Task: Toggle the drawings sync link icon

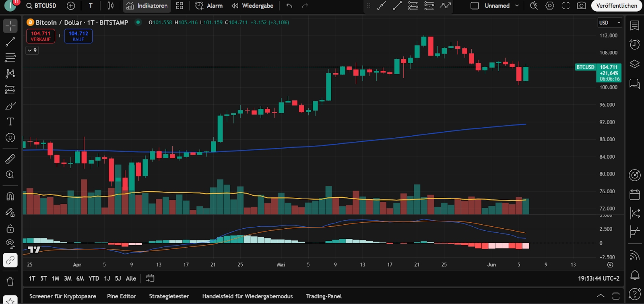Action: [x=10, y=260]
